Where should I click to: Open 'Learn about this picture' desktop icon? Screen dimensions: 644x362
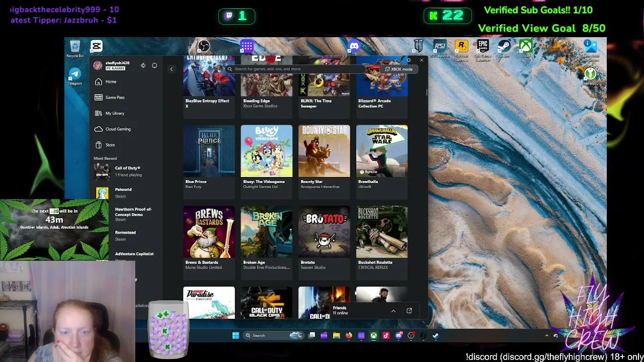pyautogui.click(x=590, y=51)
